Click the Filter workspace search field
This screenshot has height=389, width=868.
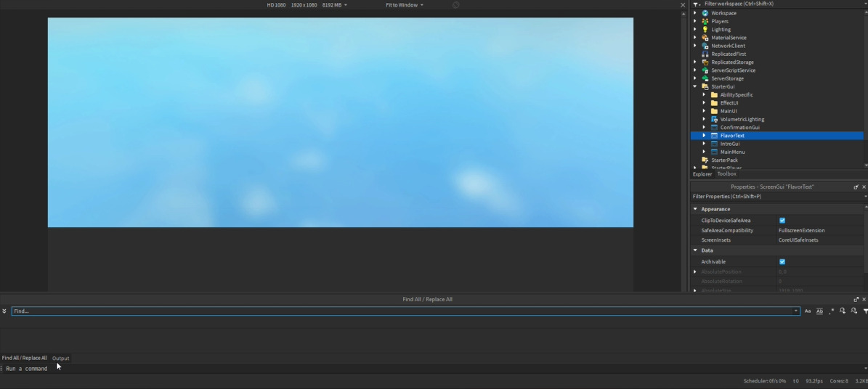(x=781, y=4)
